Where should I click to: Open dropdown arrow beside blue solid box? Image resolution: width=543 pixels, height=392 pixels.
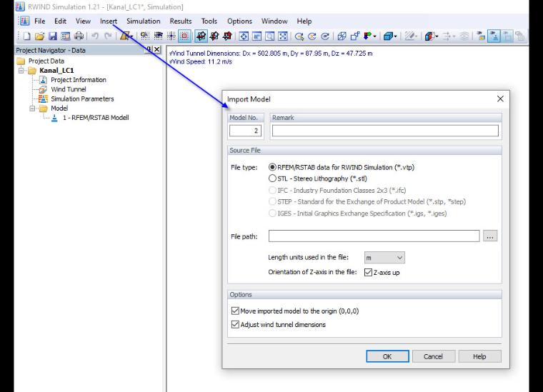point(396,36)
